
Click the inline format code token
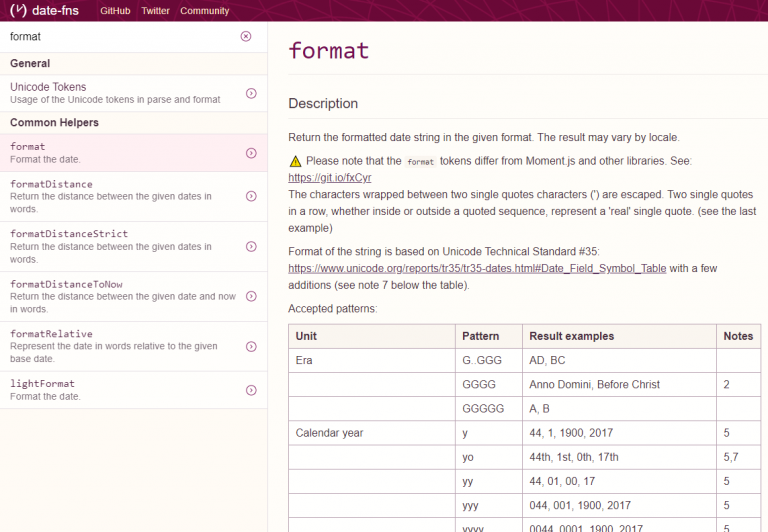[x=420, y=162]
